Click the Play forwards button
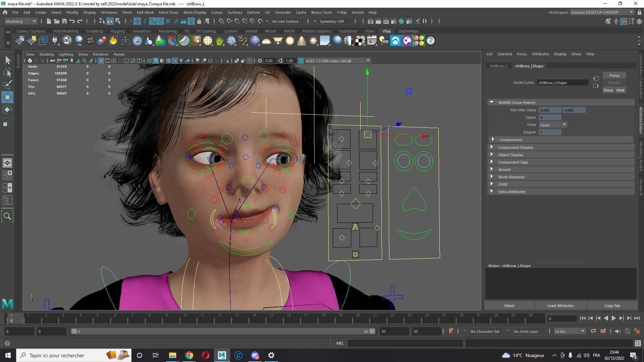 613,318
